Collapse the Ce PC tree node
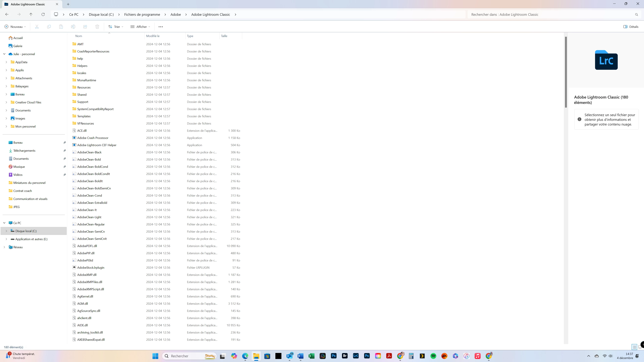Image resolution: width=644 pixels, height=362 pixels. point(4,223)
